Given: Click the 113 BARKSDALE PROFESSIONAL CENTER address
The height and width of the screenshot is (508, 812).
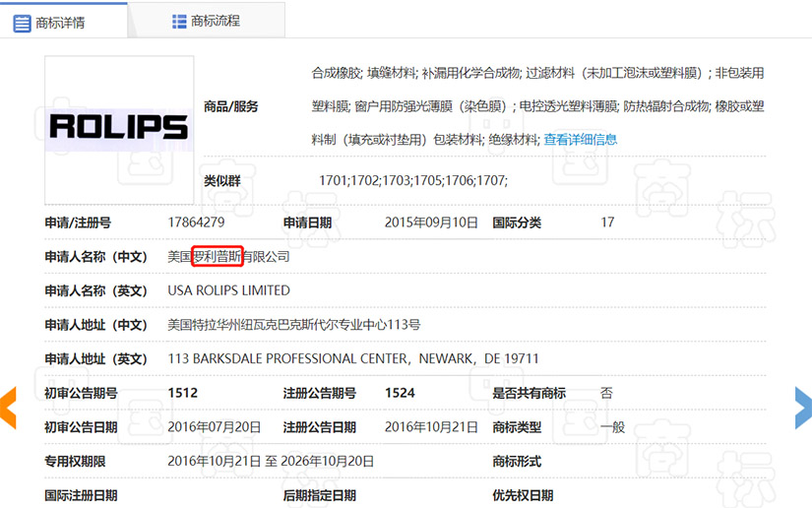Looking at the screenshot, I should click(x=353, y=358).
